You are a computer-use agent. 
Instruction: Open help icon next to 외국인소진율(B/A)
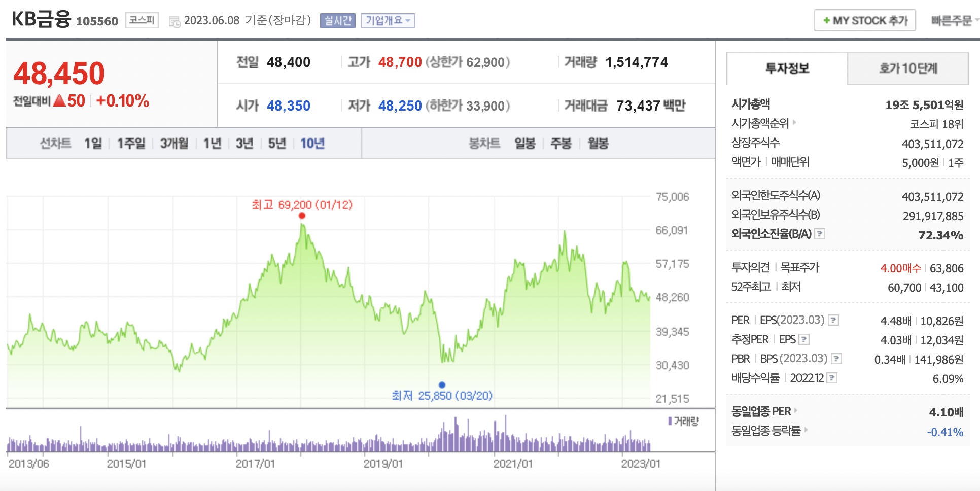point(819,234)
